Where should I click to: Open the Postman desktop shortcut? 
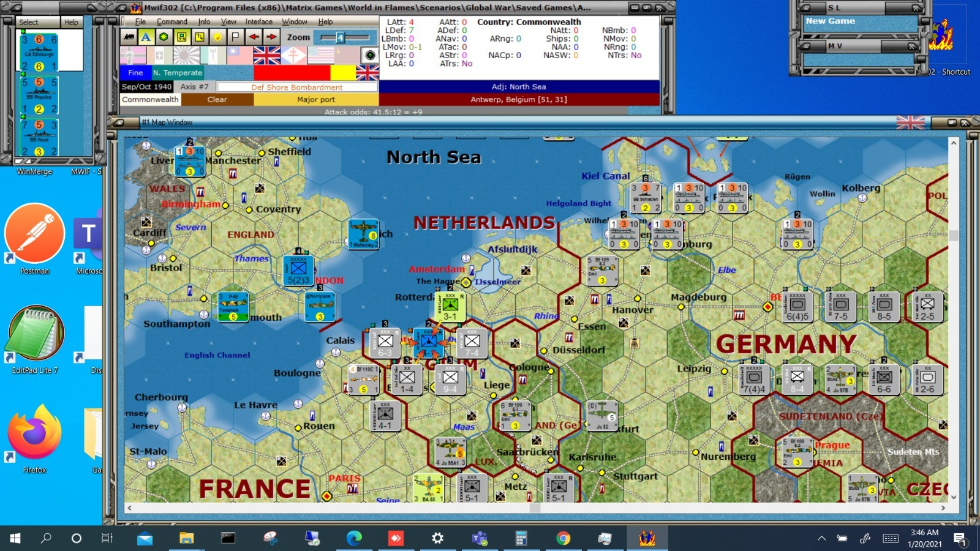[x=35, y=239]
